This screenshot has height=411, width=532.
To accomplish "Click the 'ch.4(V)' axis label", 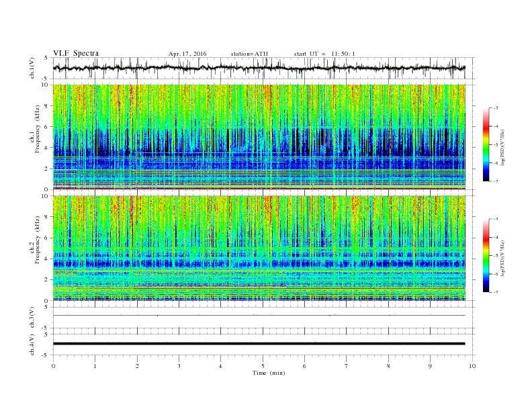I will coord(32,345).
